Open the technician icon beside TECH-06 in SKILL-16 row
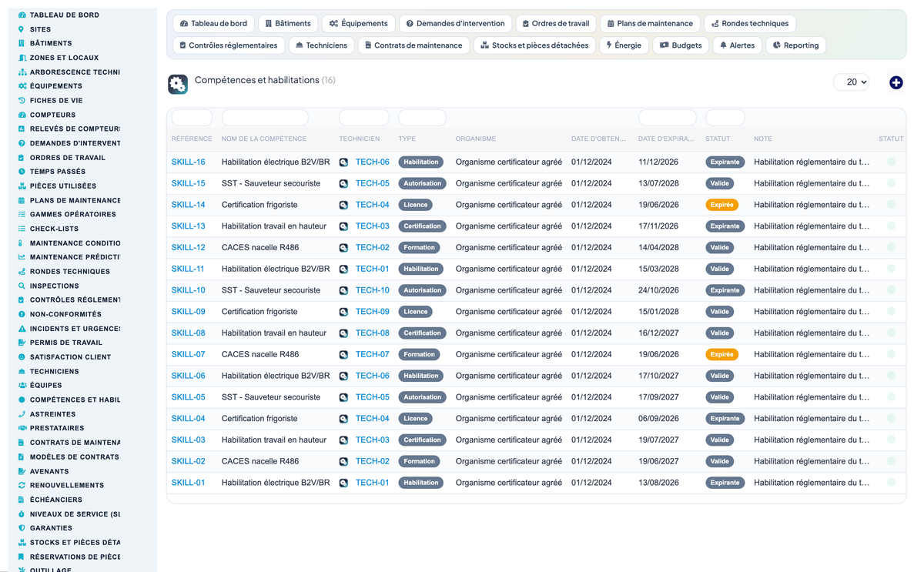Screen dimensions: 924x572 343,162
